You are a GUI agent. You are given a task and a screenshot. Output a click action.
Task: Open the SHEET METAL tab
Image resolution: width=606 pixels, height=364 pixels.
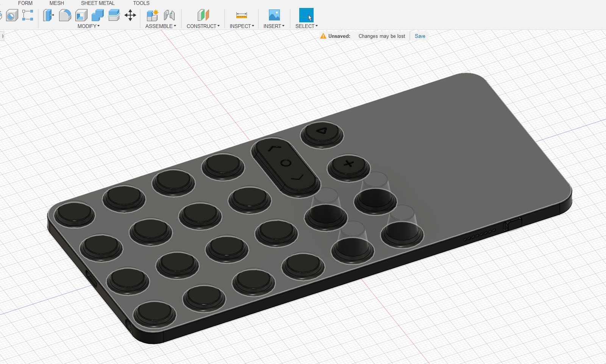98,3
